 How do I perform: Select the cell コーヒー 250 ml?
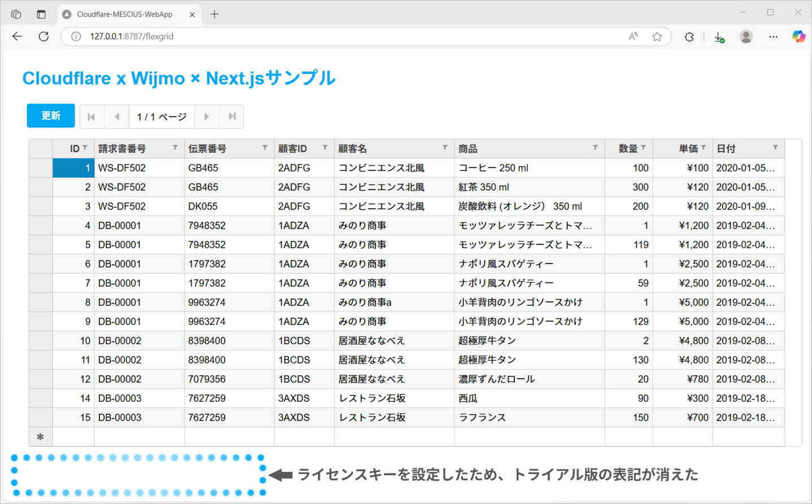[529, 168]
